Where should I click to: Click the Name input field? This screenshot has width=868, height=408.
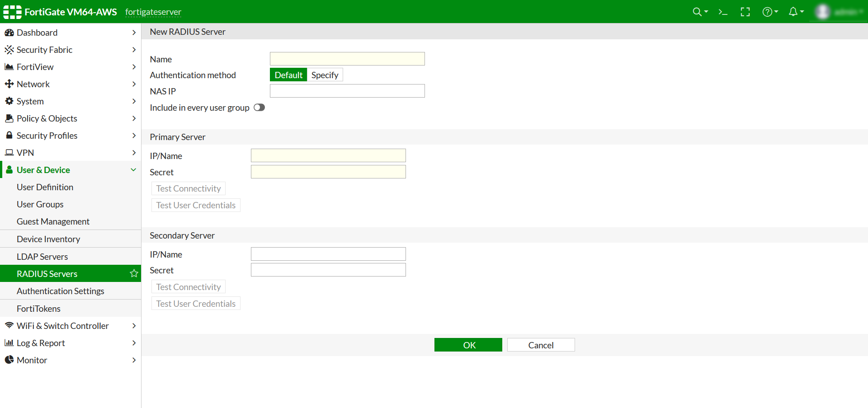(x=347, y=59)
